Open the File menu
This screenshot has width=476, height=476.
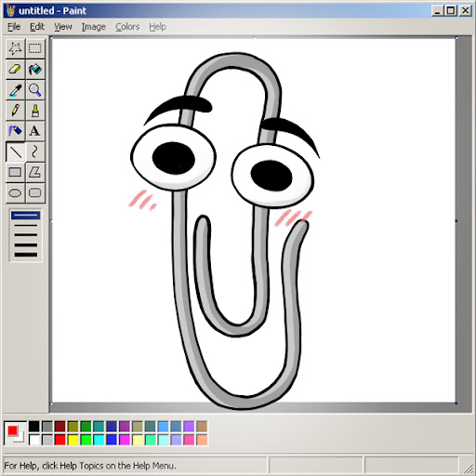tap(14, 27)
